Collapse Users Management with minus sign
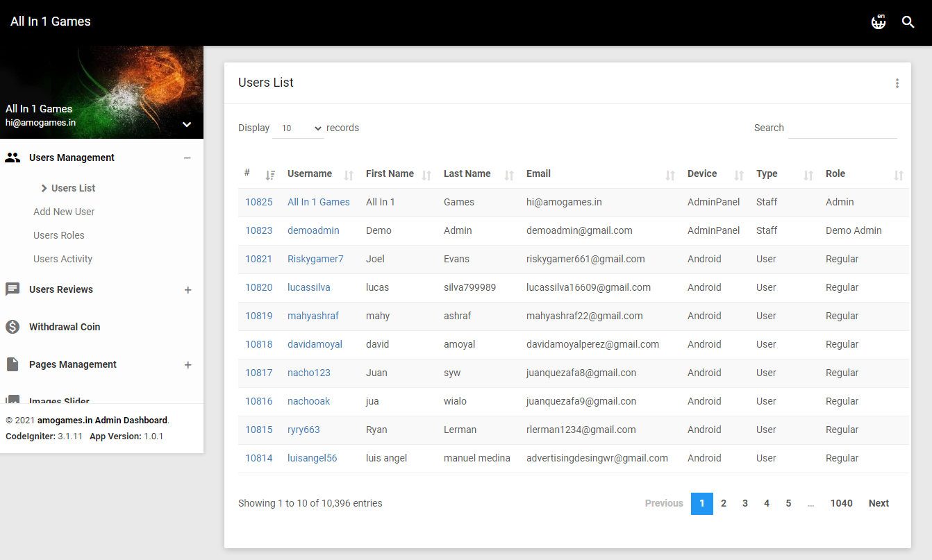Viewport: 932px width, 560px height. click(x=187, y=158)
